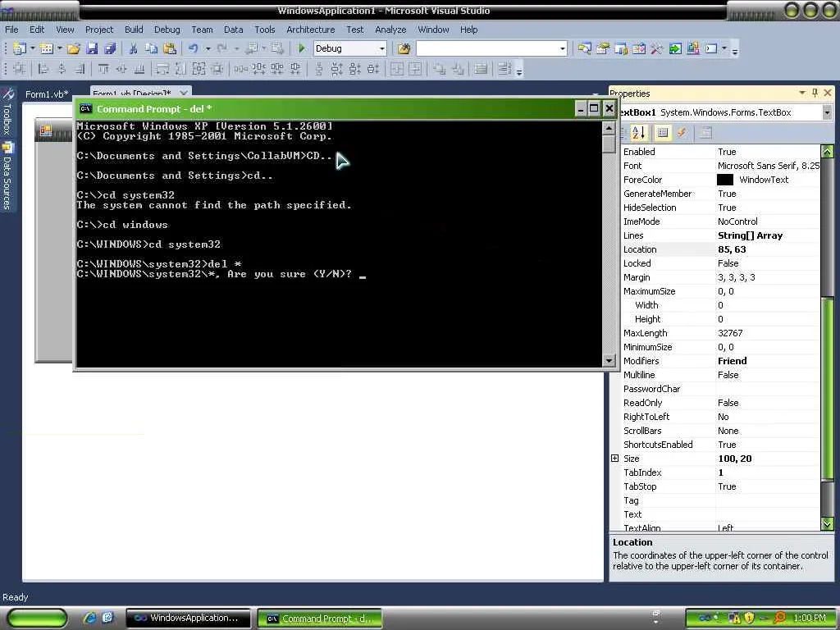Select the Multiline property row
This screenshot has height=630, width=840.
click(x=721, y=374)
